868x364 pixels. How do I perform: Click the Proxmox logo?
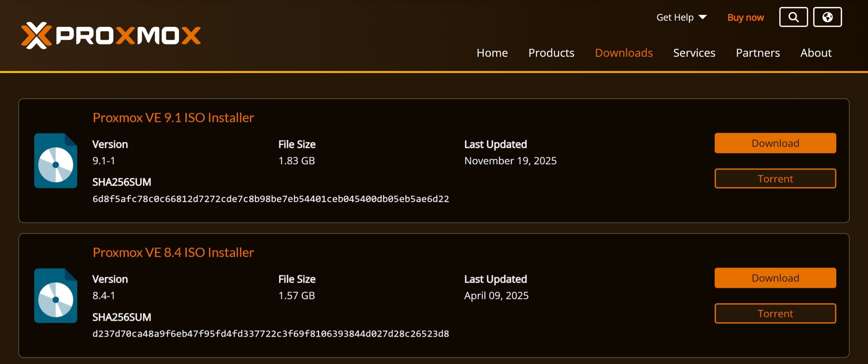click(x=111, y=35)
